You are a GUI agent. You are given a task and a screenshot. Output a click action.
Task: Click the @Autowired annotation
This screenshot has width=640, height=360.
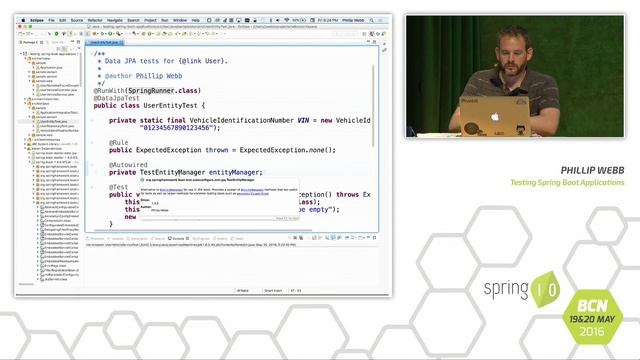tap(128, 165)
